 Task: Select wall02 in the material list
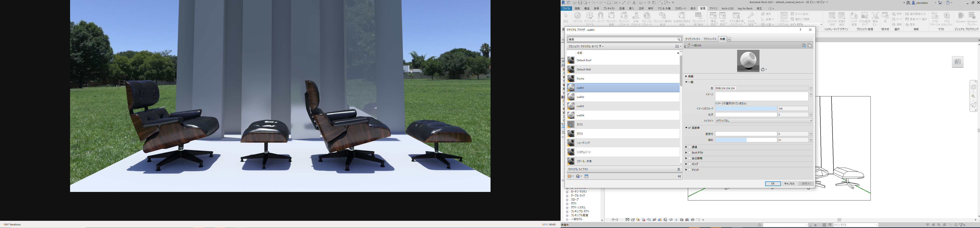coord(623,97)
